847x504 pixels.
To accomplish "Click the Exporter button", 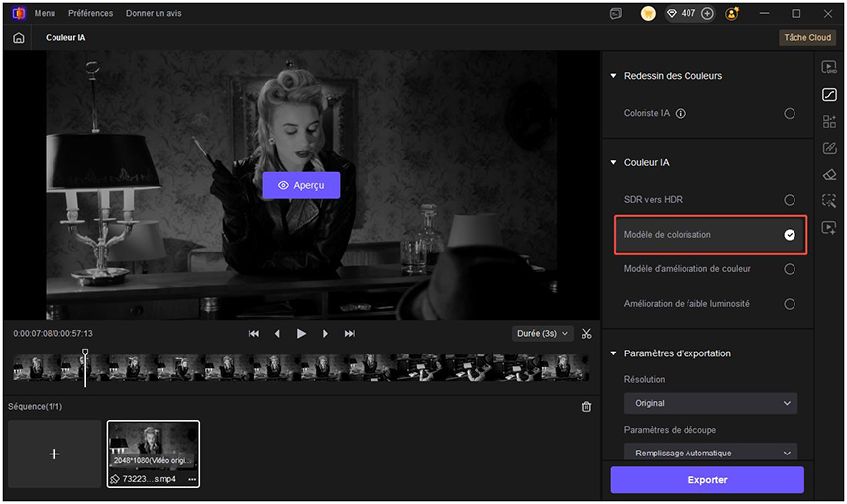I will pos(707,480).
